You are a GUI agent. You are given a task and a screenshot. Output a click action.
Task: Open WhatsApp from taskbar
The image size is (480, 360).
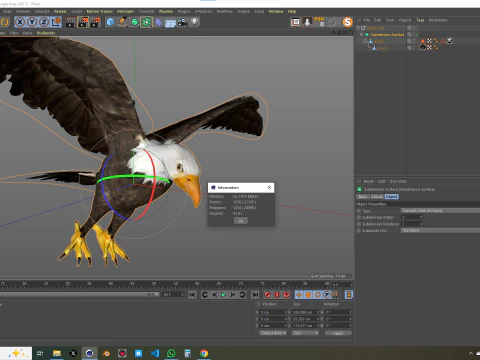click(x=171, y=353)
